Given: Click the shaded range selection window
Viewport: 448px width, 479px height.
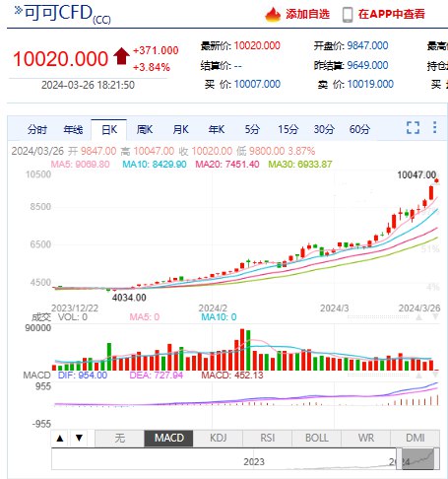Looking at the screenshot, I should tap(417, 458).
